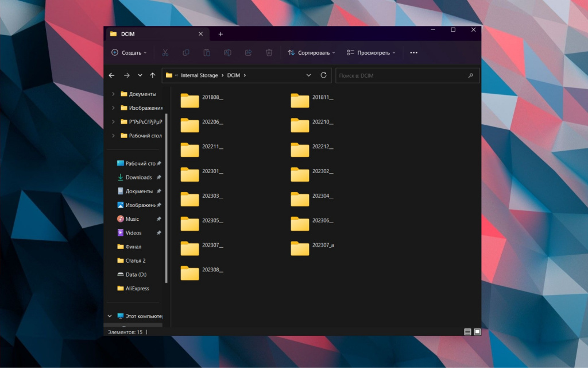Go up one level with the up arrow
The width and height of the screenshot is (588, 368).
click(x=153, y=75)
